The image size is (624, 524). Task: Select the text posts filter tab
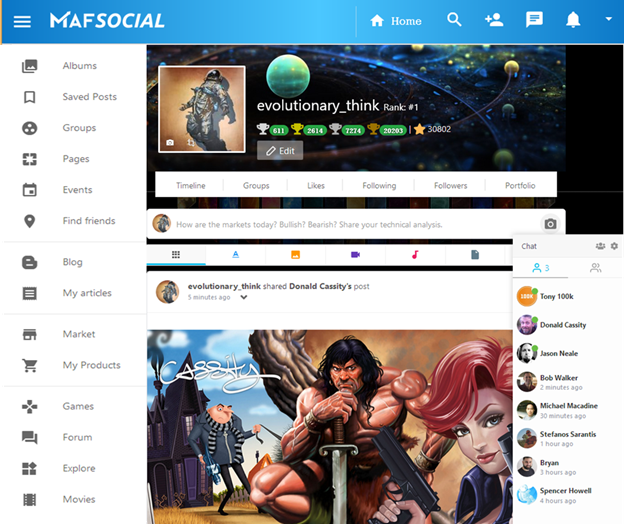(236, 255)
